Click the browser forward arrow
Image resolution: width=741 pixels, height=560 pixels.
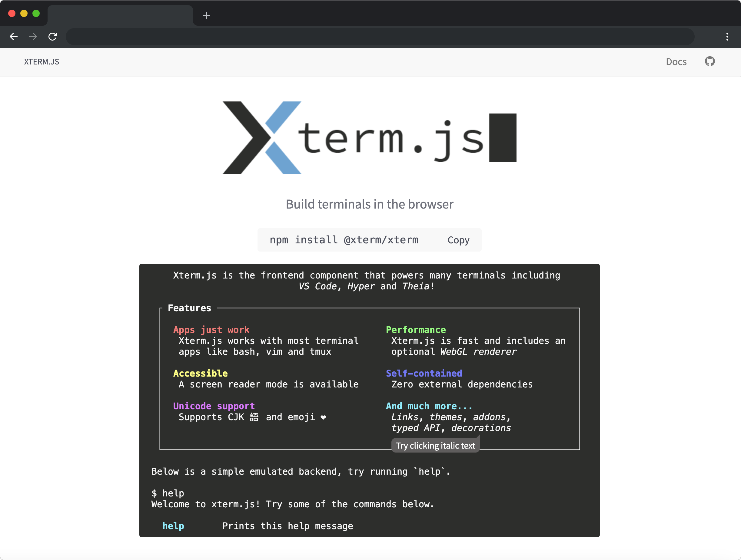(x=33, y=37)
